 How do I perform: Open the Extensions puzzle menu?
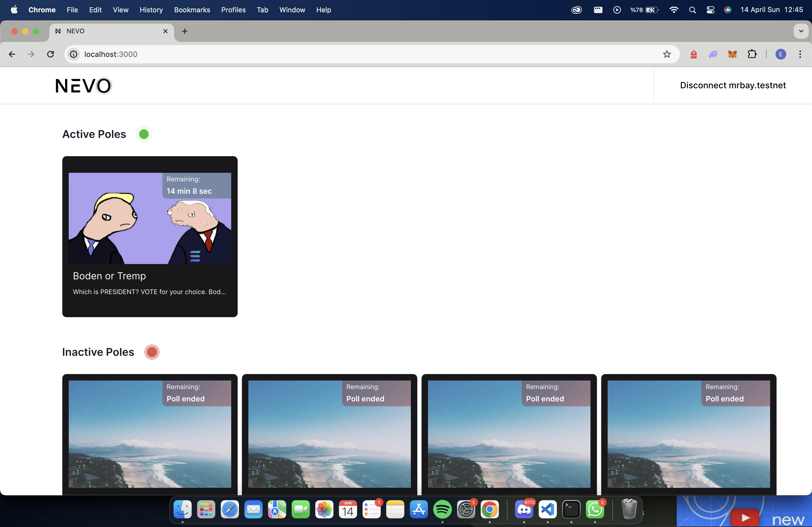tap(752, 54)
